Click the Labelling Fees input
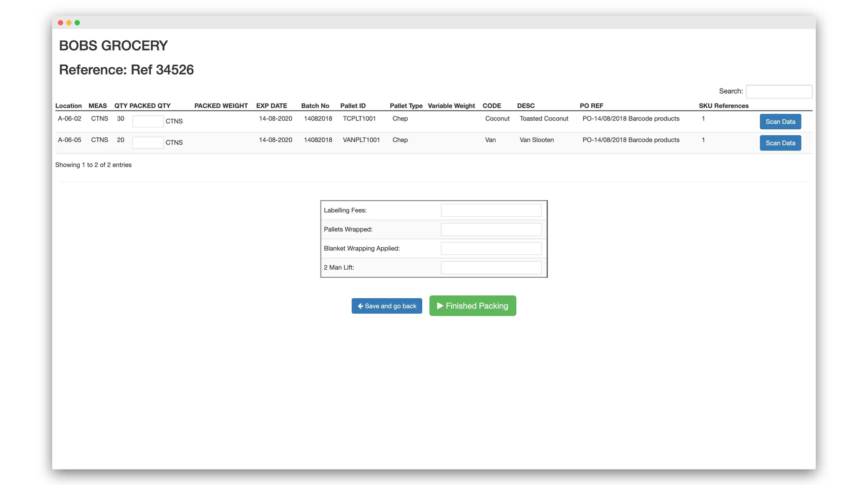 pos(491,210)
